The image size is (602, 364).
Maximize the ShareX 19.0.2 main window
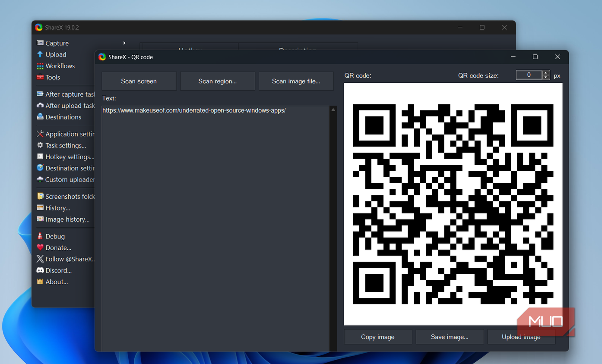[x=482, y=27]
